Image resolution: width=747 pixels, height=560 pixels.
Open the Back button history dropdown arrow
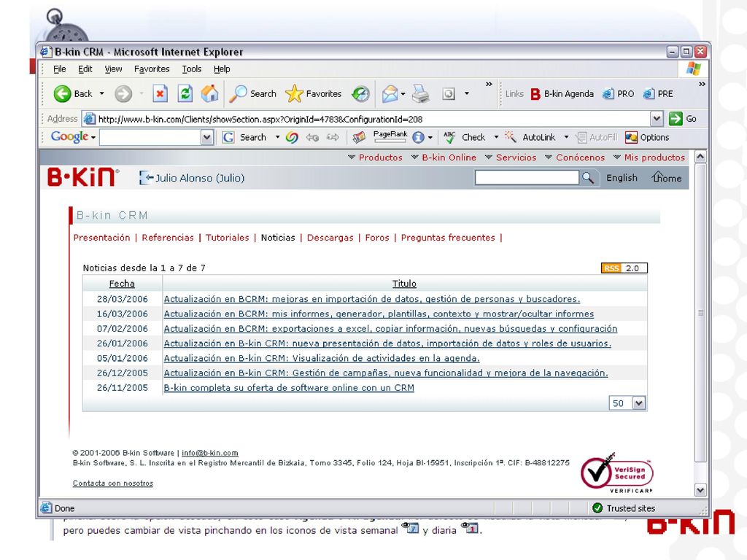tap(101, 94)
